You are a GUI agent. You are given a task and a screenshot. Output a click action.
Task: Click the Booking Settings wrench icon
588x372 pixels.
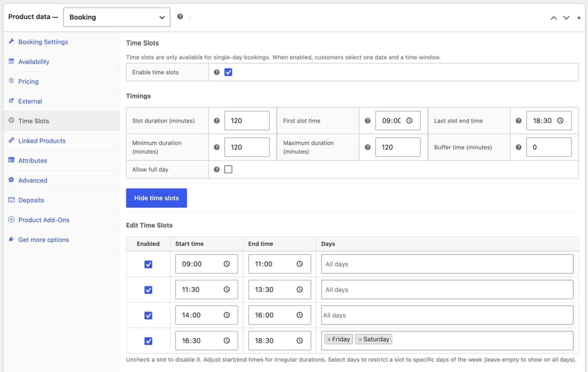(x=11, y=41)
